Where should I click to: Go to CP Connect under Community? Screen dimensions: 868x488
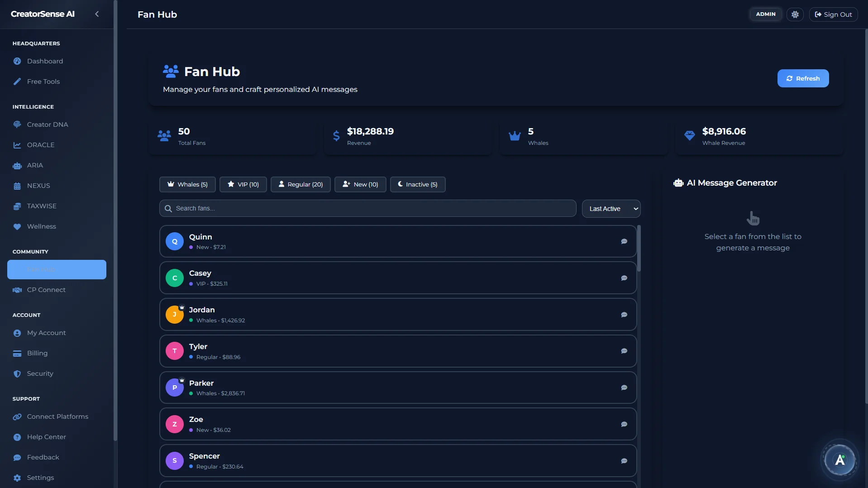point(45,290)
